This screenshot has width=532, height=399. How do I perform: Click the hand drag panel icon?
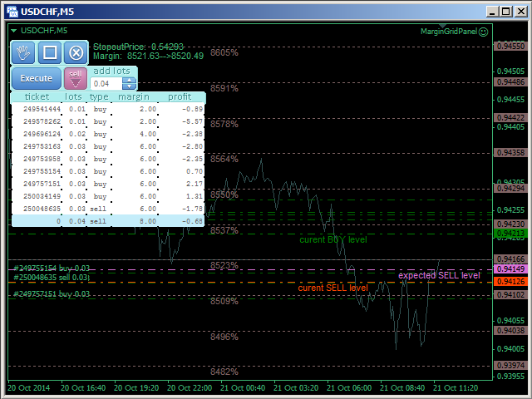pyautogui.click(x=23, y=52)
